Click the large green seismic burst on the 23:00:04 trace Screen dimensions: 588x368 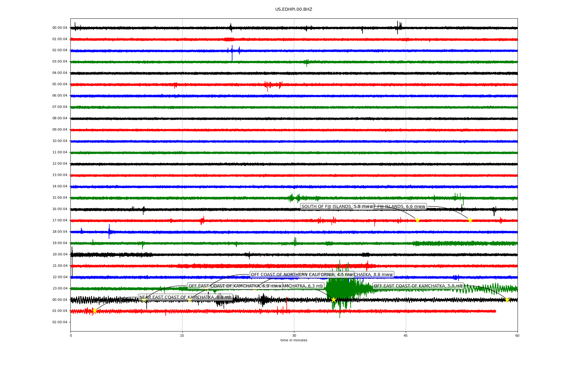(x=341, y=289)
